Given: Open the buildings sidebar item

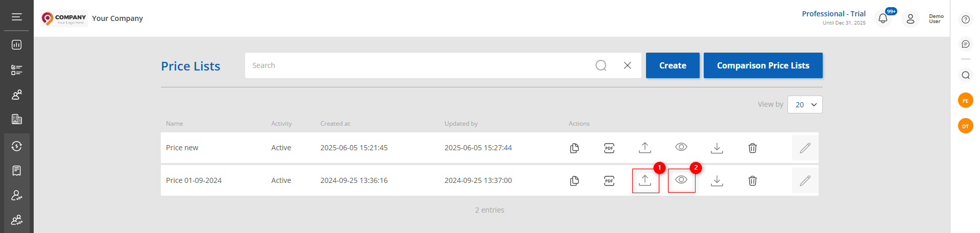Looking at the screenshot, I should 17,119.
